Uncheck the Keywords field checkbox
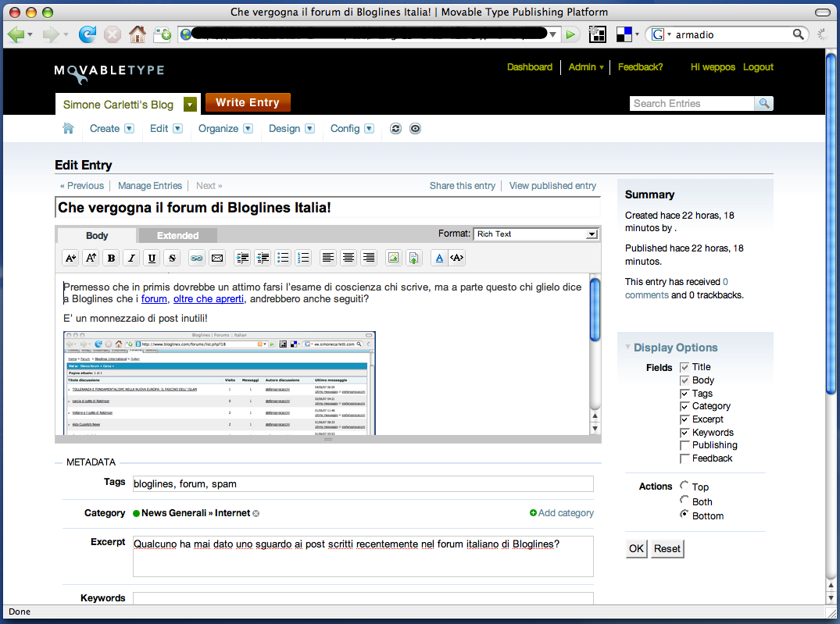840x624 pixels. [684, 433]
